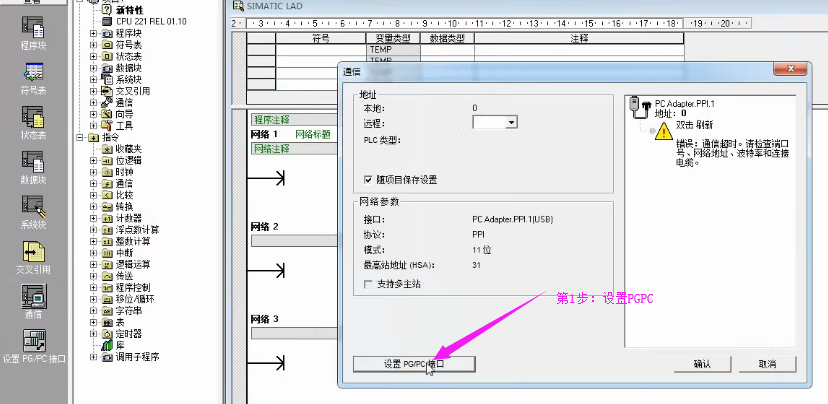Collapse the 指令 tree node

79,137
